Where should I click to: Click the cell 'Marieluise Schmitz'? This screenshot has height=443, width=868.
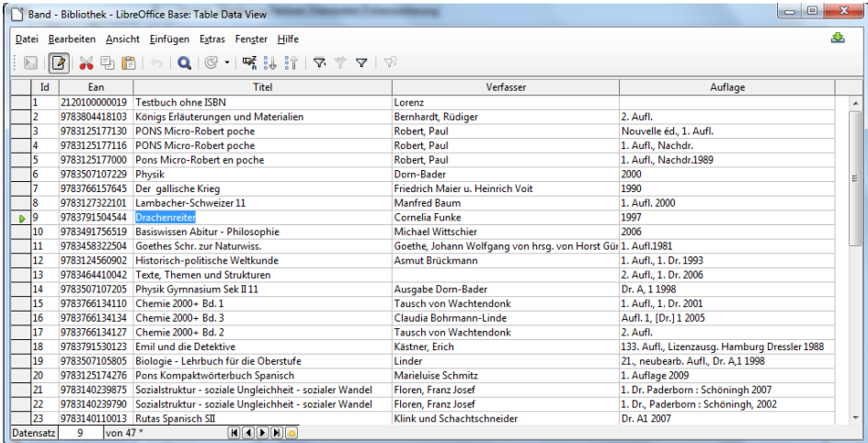(x=506, y=376)
